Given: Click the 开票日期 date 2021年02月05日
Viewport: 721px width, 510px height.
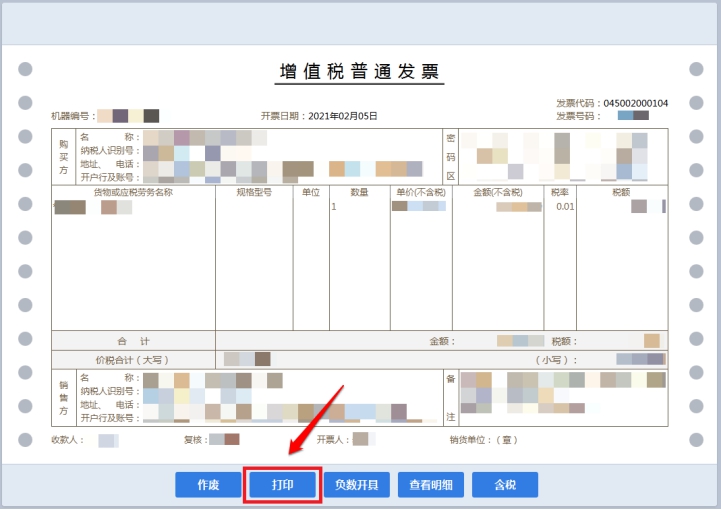Looking at the screenshot, I should [x=342, y=116].
